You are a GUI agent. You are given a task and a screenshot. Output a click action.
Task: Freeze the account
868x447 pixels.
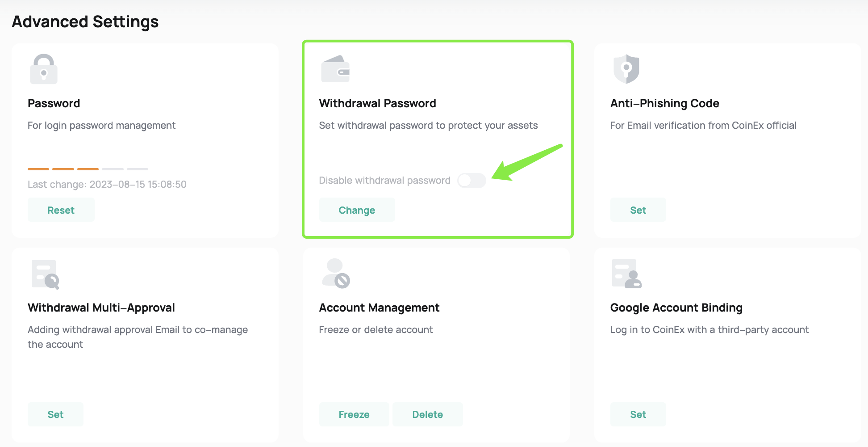tap(354, 414)
